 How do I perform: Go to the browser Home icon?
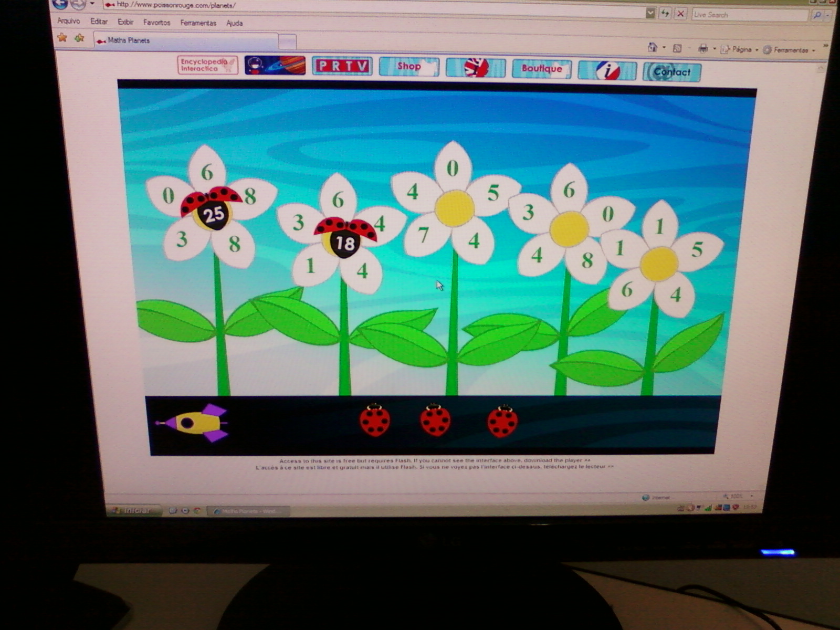click(653, 47)
